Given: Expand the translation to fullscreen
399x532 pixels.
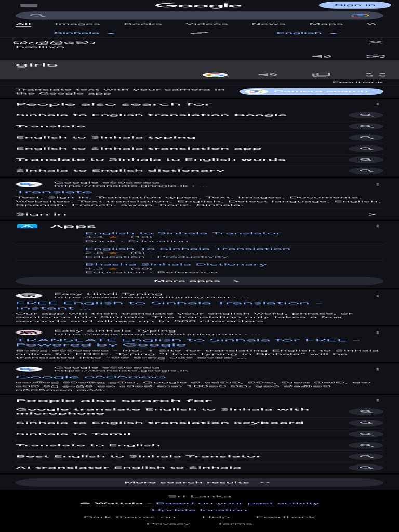Looking at the screenshot, I should pyautogui.click(x=376, y=75).
